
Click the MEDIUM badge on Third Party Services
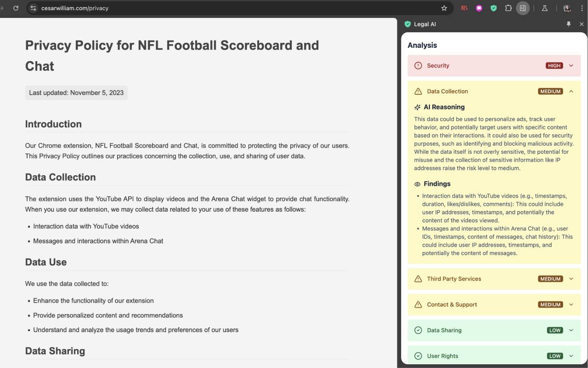coord(550,279)
